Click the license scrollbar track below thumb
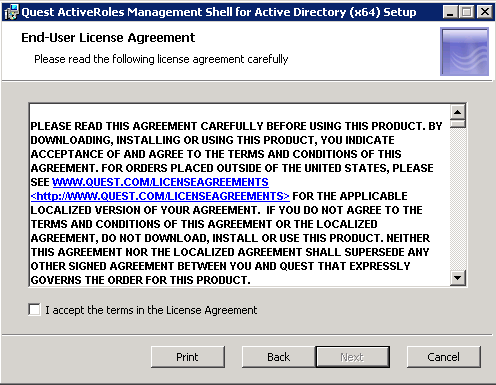 [458, 199]
